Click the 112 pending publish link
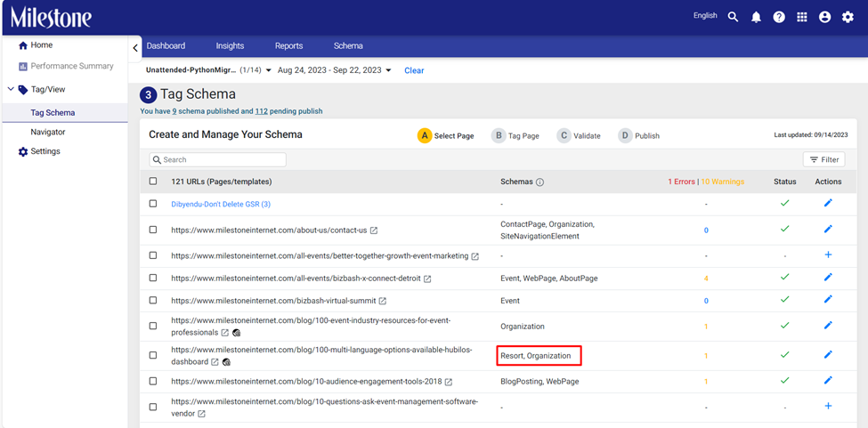This screenshot has height=428, width=868. coord(261,111)
